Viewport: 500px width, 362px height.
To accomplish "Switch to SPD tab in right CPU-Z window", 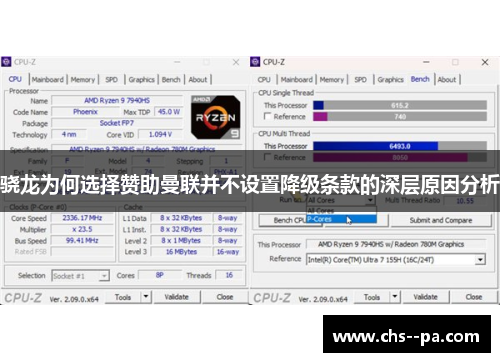I will (x=360, y=80).
